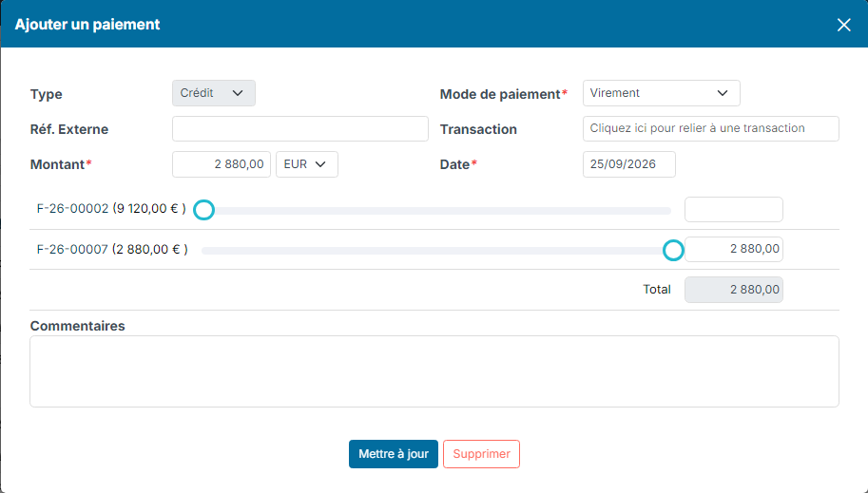The height and width of the screenshot is (493, 868).
Task: Click the Réf. Externe label
Action: [69, 129]
